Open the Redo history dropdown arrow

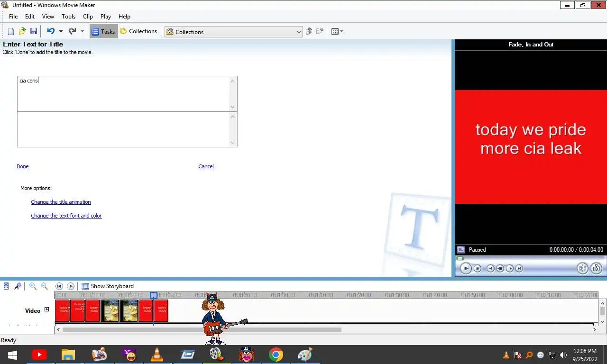coord(82,31)
